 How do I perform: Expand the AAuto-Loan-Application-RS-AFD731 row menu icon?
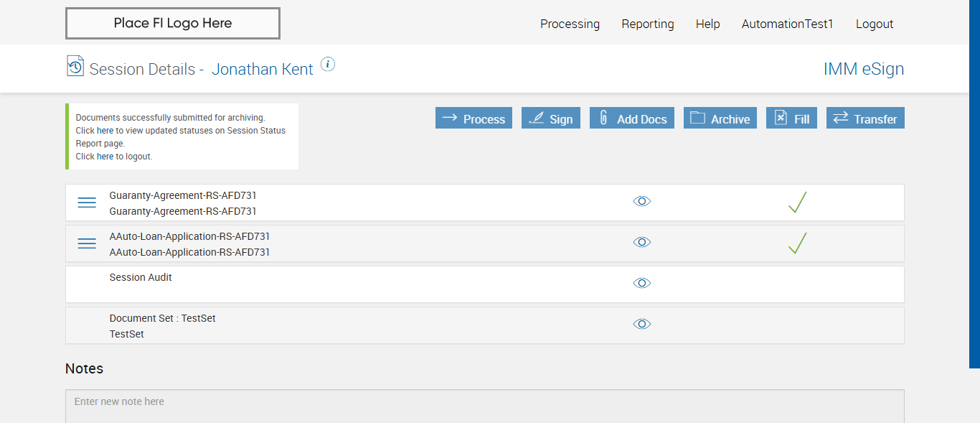pos(87,244)
